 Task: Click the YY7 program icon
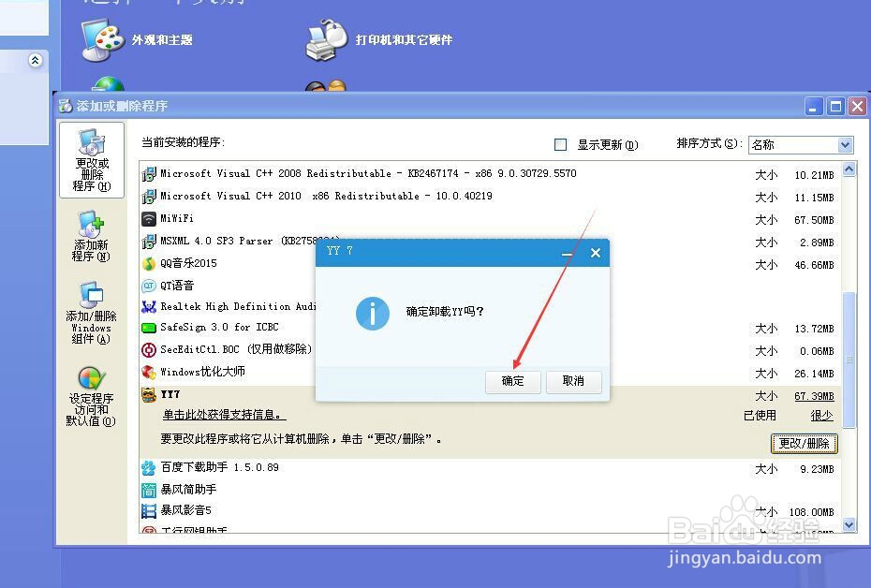coord(148,394)
